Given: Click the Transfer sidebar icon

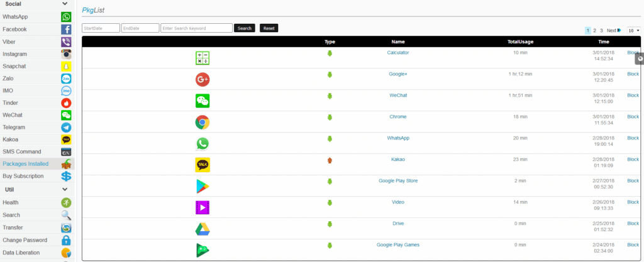Looking at the screenshot, I should [66, 227].
